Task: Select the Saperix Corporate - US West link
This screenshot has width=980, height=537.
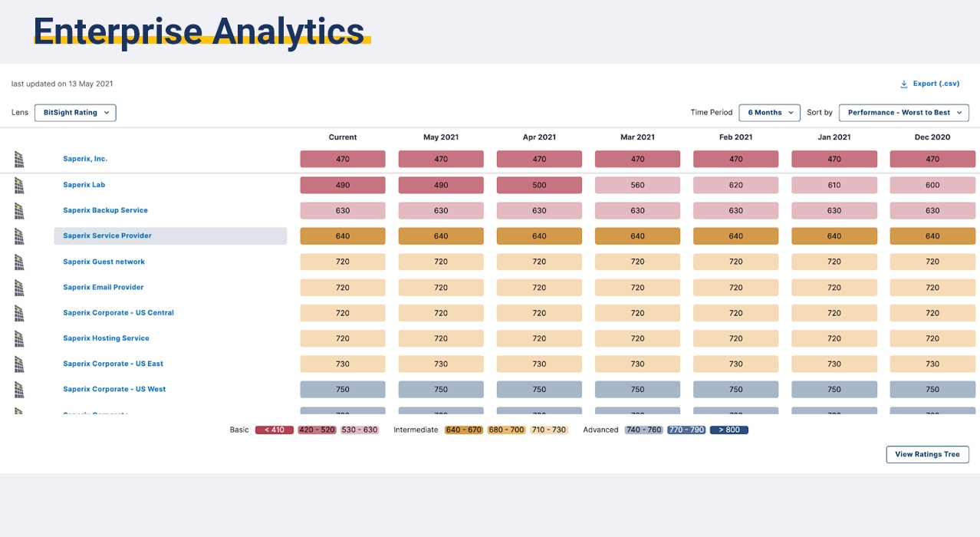Action: 114,389
